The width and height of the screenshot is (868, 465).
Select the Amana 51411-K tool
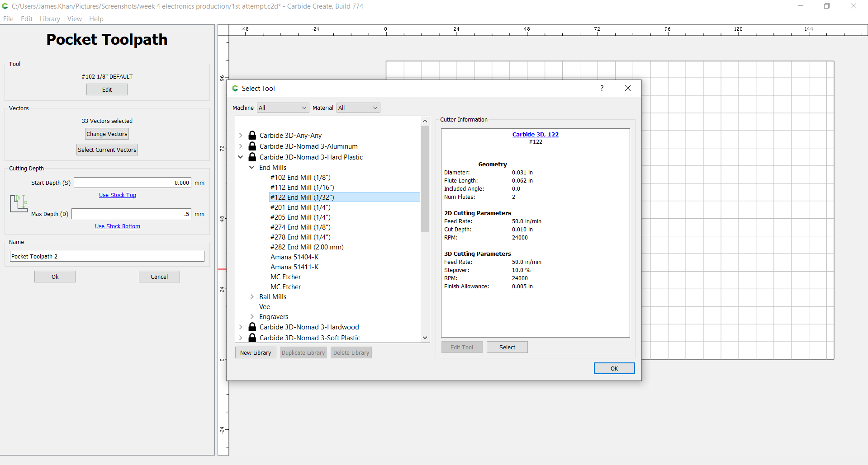tap(294, 267)
